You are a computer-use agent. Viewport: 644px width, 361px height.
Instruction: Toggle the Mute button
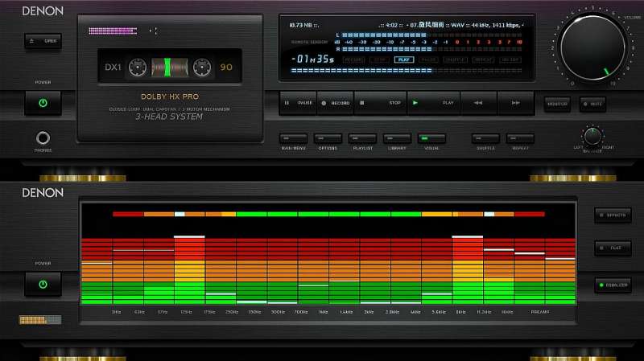pyautogui.click(x=593, y=104)
